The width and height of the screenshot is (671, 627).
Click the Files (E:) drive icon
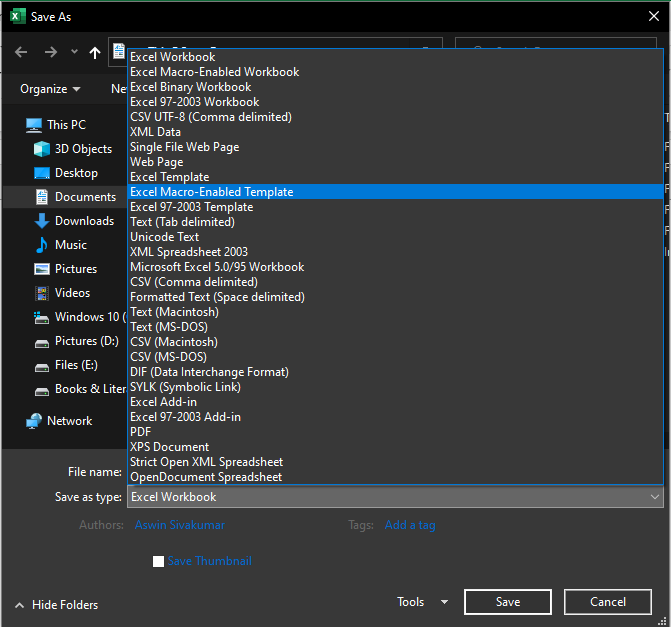(x=42, y=367)
